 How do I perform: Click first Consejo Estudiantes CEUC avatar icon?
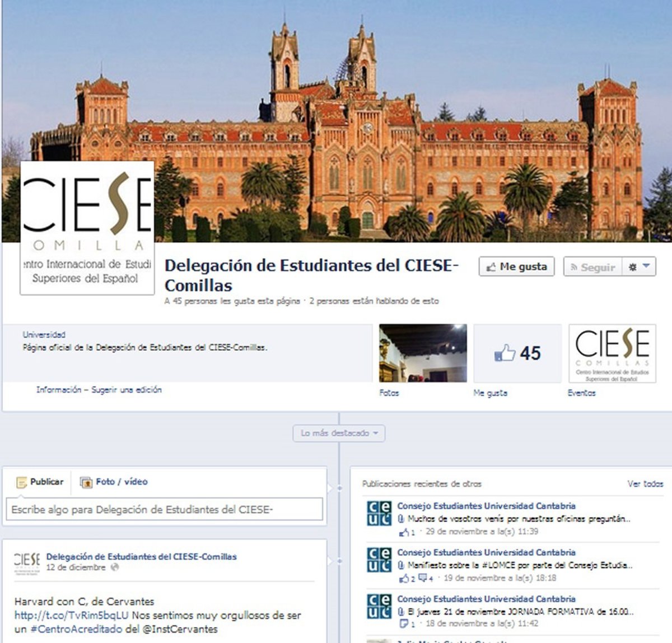[x=379, y=514]
